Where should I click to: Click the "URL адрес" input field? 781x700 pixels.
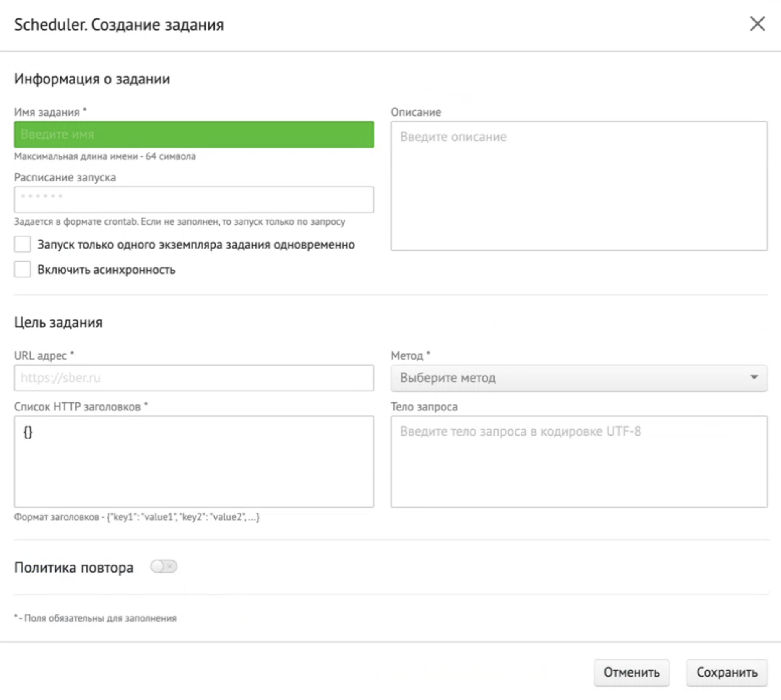point(194,378)
